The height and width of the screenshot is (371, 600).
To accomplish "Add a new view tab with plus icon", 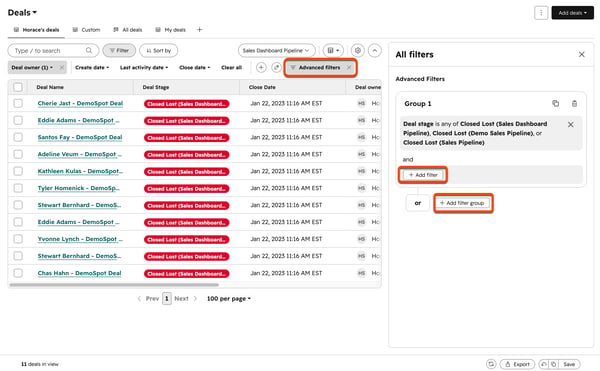I will pyautogui.click(x=199, y=29).
